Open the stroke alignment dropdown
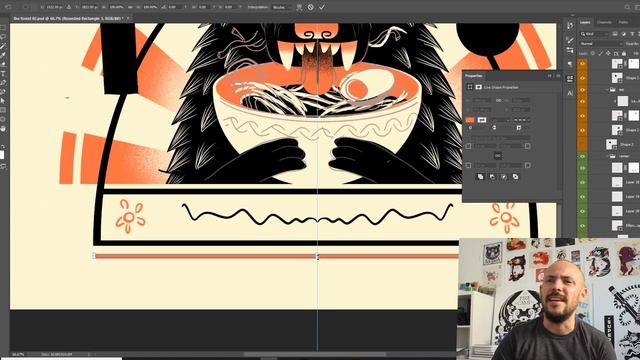The height and width of the screenshot is (360, 640). [x=470, y=128]
